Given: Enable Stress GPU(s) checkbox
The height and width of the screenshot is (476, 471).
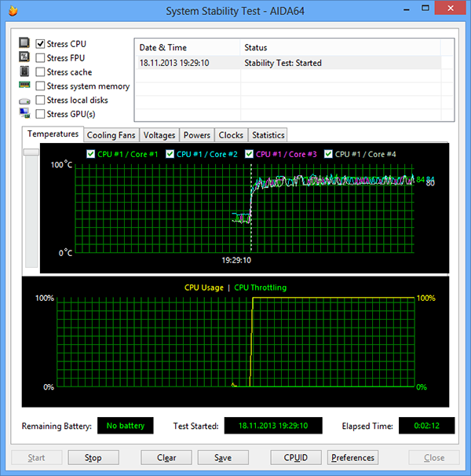Looking at the screenshot, I should (x=40, y=114).
